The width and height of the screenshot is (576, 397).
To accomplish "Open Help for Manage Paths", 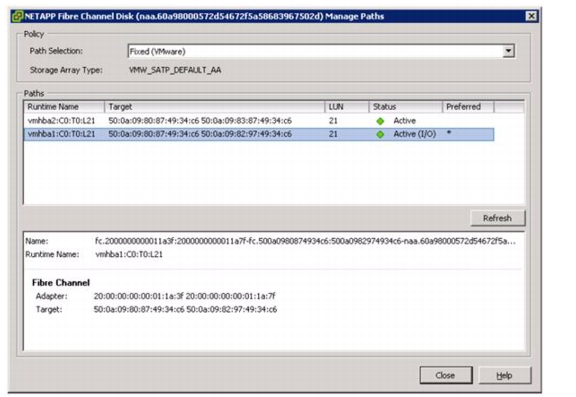I will pyautogui.click(x=504, y=375).
